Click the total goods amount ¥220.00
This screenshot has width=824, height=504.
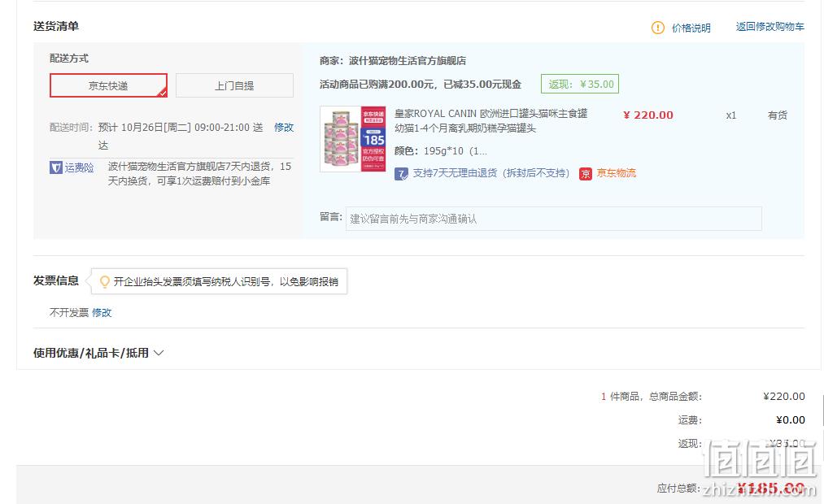784,397
